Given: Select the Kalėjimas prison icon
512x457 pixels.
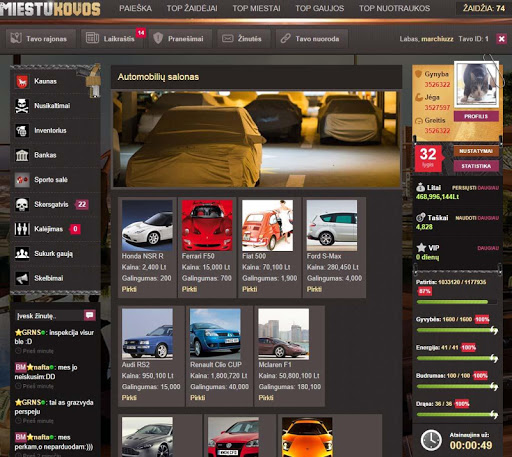Looking at the screenshot, I should pyautogui.click(x=22, y=229).
